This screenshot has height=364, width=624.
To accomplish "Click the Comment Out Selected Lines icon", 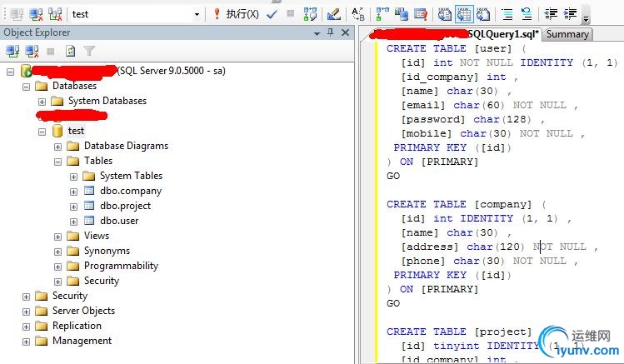I will (507, 14).
